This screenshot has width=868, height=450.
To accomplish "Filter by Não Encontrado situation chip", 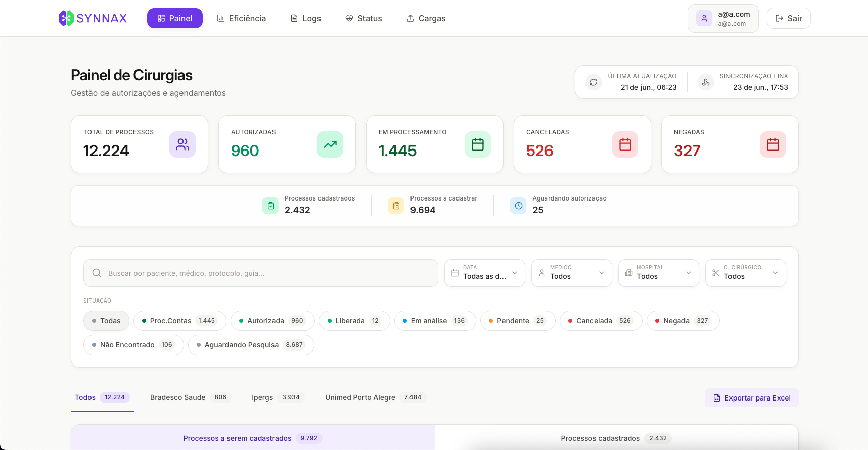I will pos(133,345).
